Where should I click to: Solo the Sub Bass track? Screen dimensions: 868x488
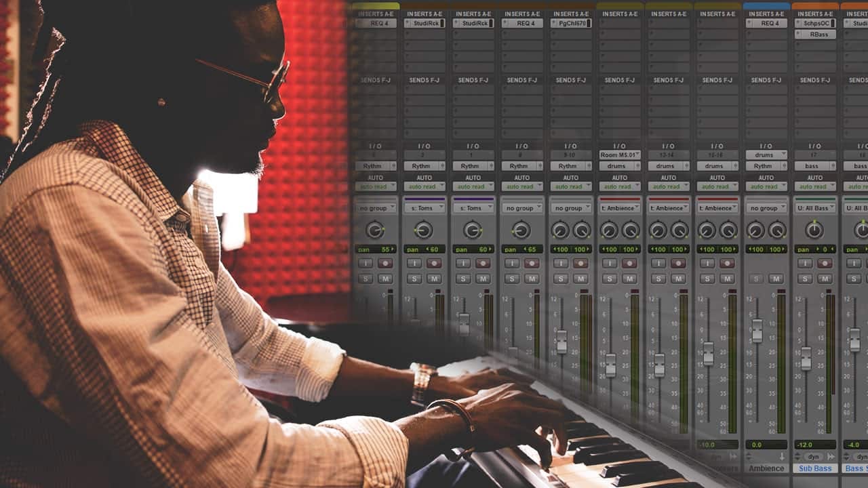(805, 279)
